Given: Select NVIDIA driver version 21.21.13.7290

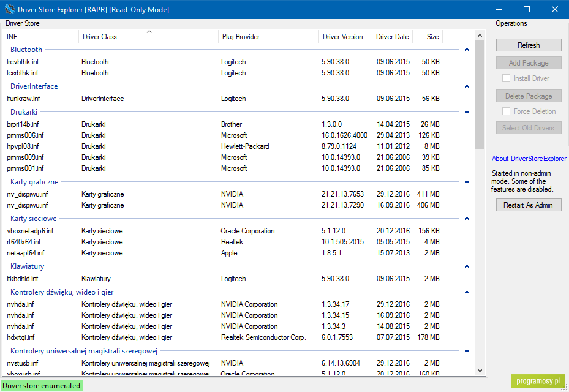Looking at the screenshot, I should 223,205.
